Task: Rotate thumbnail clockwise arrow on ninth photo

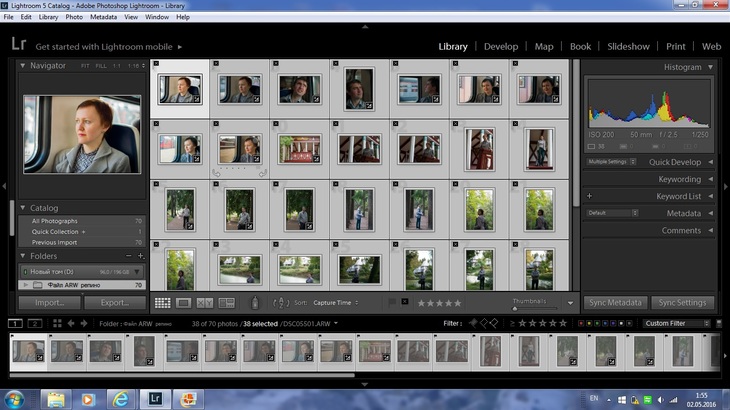Action: click(x=263, y=173)
